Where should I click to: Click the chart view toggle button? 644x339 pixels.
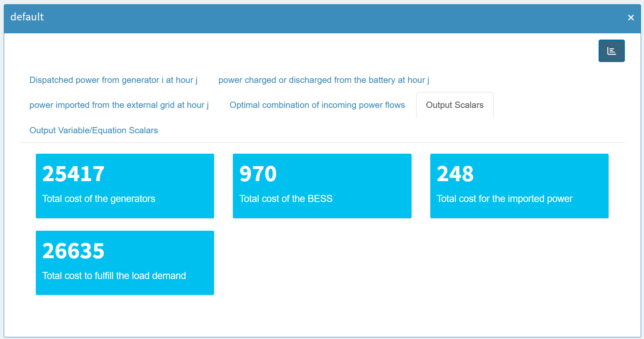(611, 51)
